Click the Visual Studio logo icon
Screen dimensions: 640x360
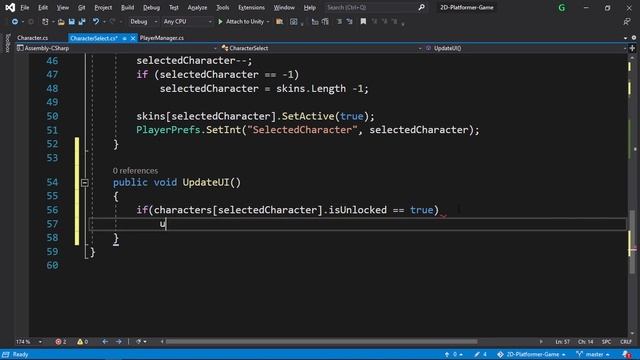pyautogui.click(x=10, y=7)
